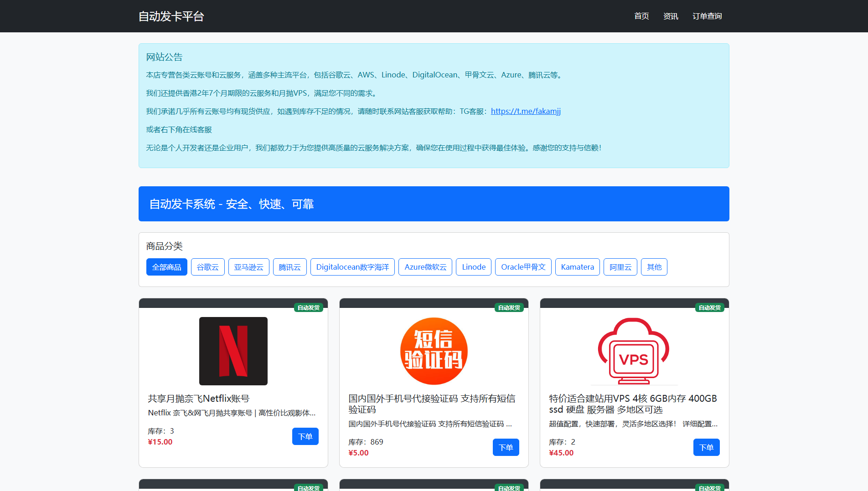The width and height of the screenshot is (868, 491).
Task: Choose the 亚马逊云 category
Action: click(x=249, y=267)
